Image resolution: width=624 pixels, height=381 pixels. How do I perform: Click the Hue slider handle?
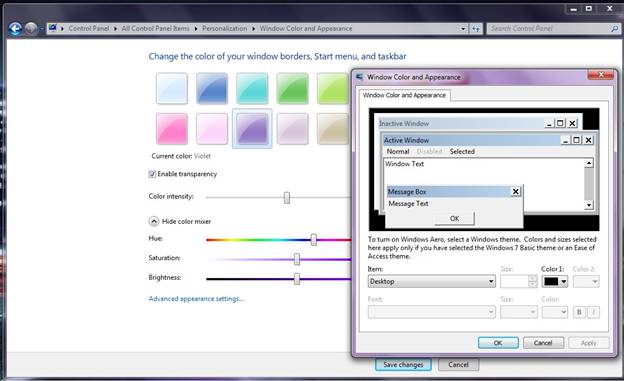[314, 240]
